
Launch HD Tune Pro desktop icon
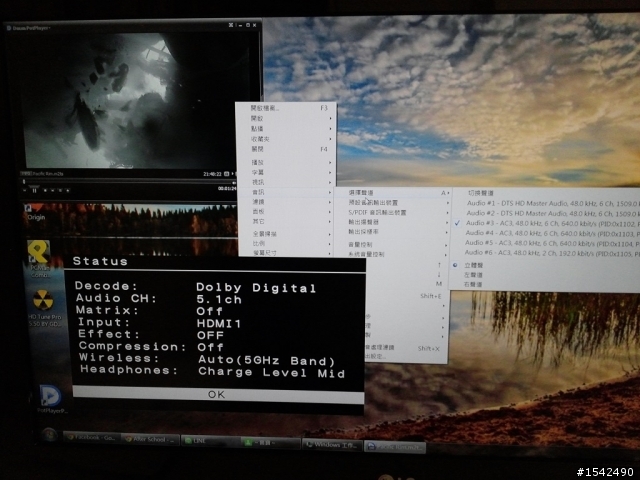pos(44,308)
